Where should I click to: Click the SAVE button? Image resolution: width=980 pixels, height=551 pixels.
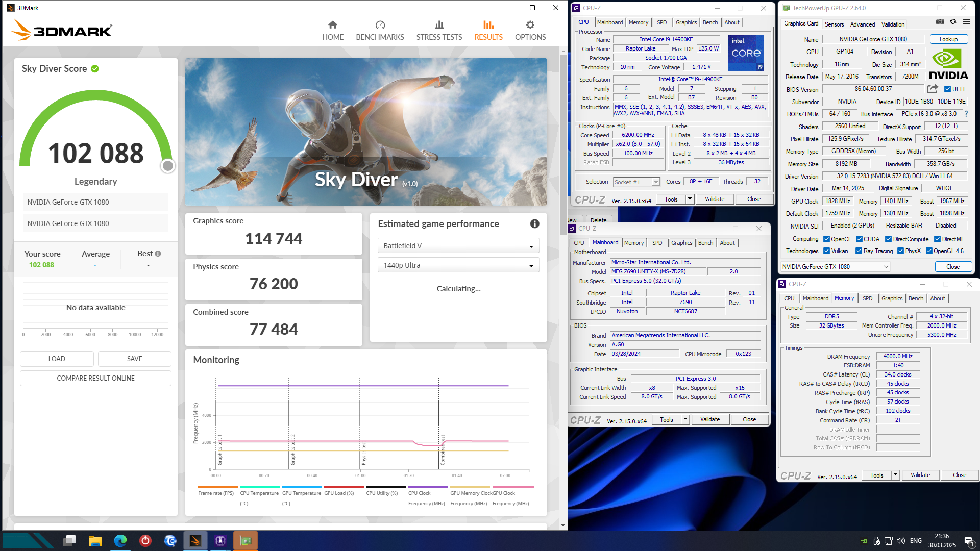135,359
